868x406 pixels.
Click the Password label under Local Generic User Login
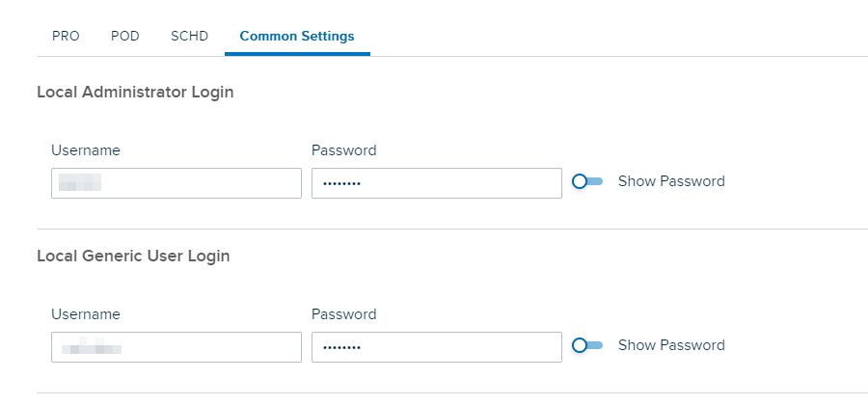pos(344,314)
